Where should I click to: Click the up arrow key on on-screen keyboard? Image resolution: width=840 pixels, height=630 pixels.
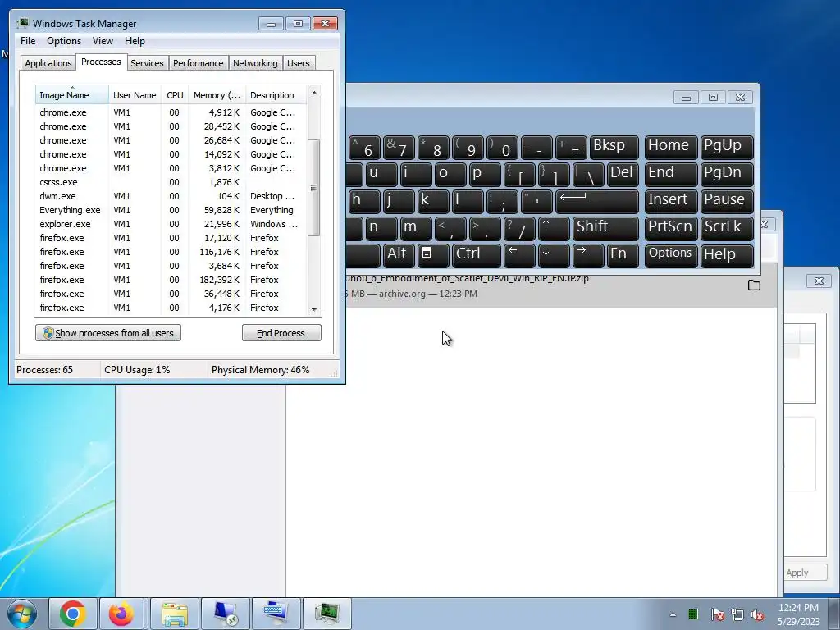point(554,228)
